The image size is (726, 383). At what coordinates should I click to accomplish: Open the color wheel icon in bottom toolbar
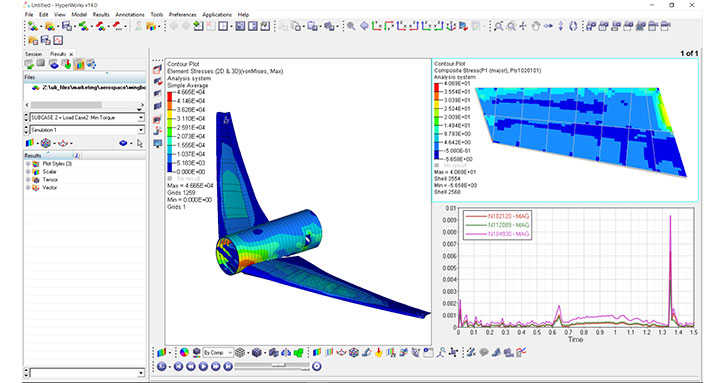[x=184, y=353]
